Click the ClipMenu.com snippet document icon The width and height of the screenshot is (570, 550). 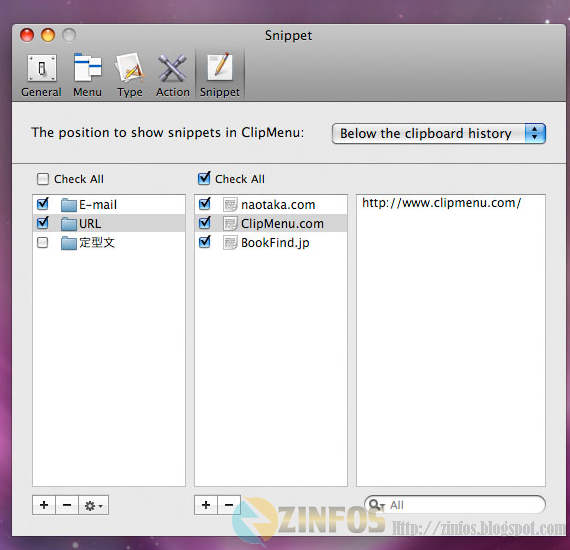(x=230, y=224)
